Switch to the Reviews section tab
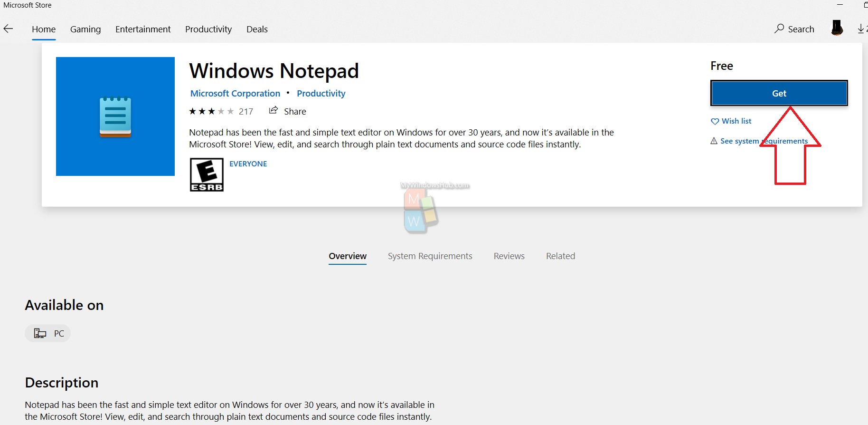 coord(509,256)
